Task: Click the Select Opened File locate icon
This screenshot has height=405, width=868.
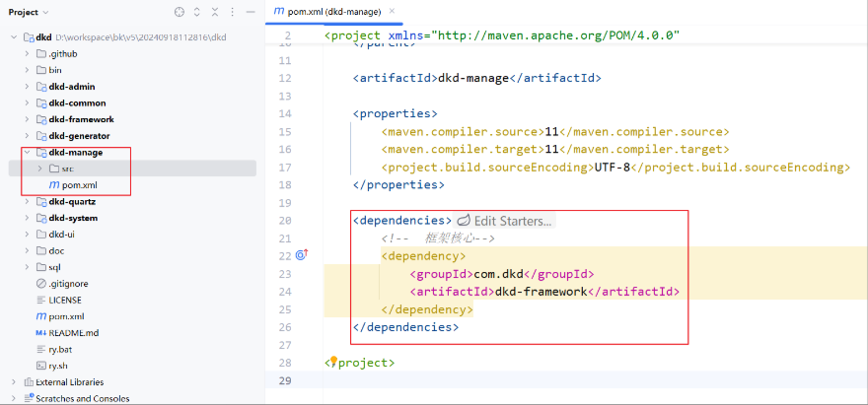Action: coord(179,12)
